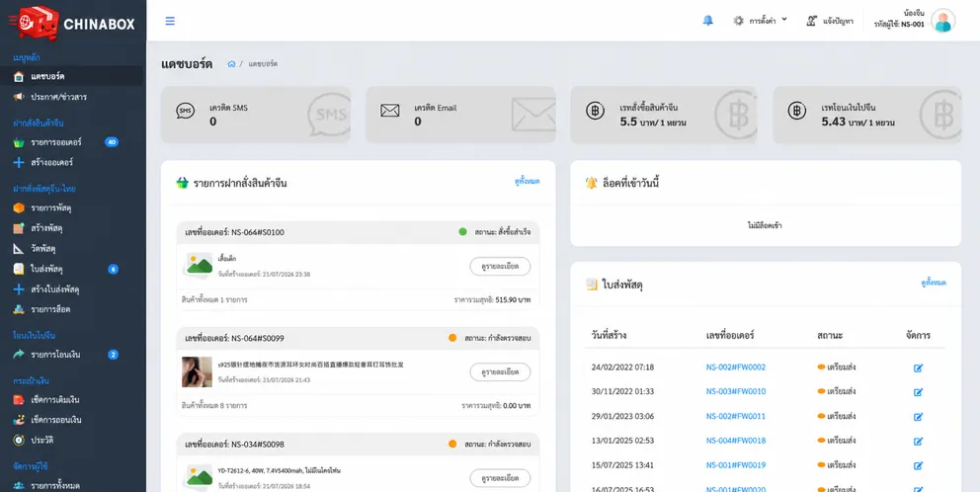Open the user avatar profile picture
The width and height of the screenshot is (980, 492).
942,21
